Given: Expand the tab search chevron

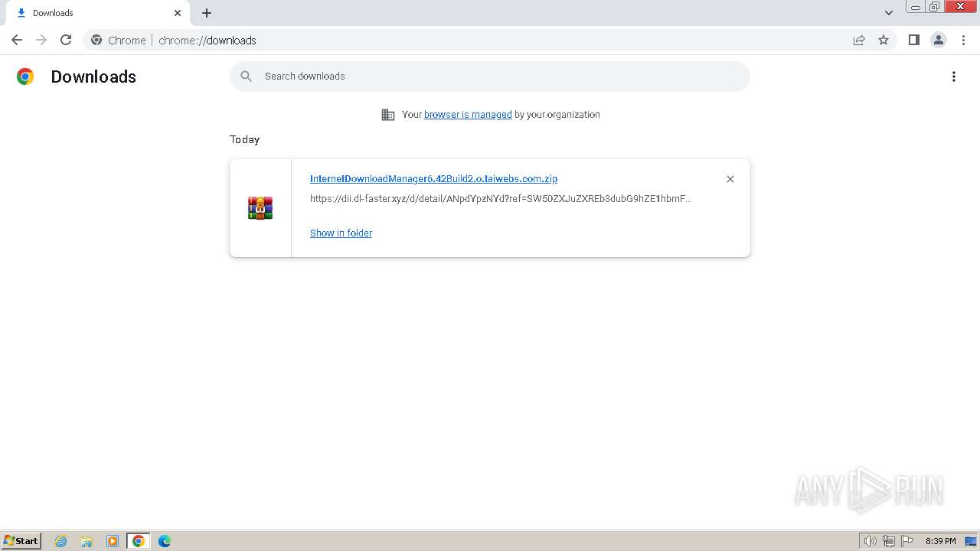Looking at the screenshot, I should 889,13.
